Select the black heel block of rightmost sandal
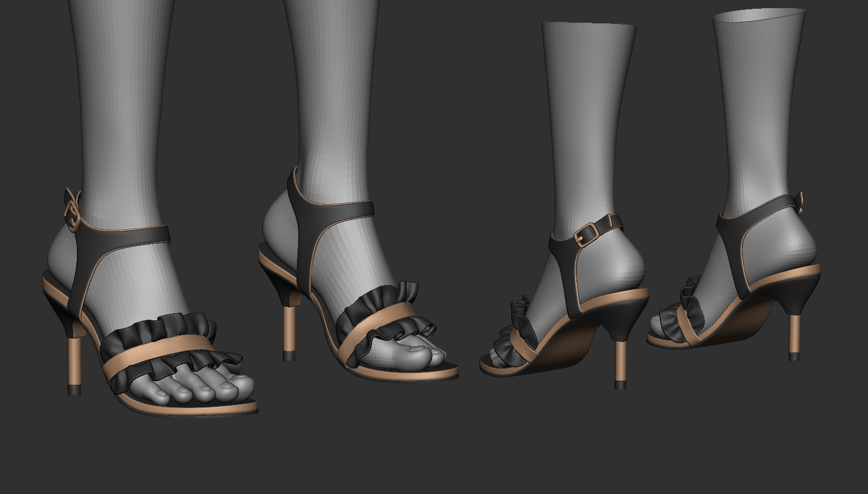Screen dimensions: 868x494 [x=803, y=293]
